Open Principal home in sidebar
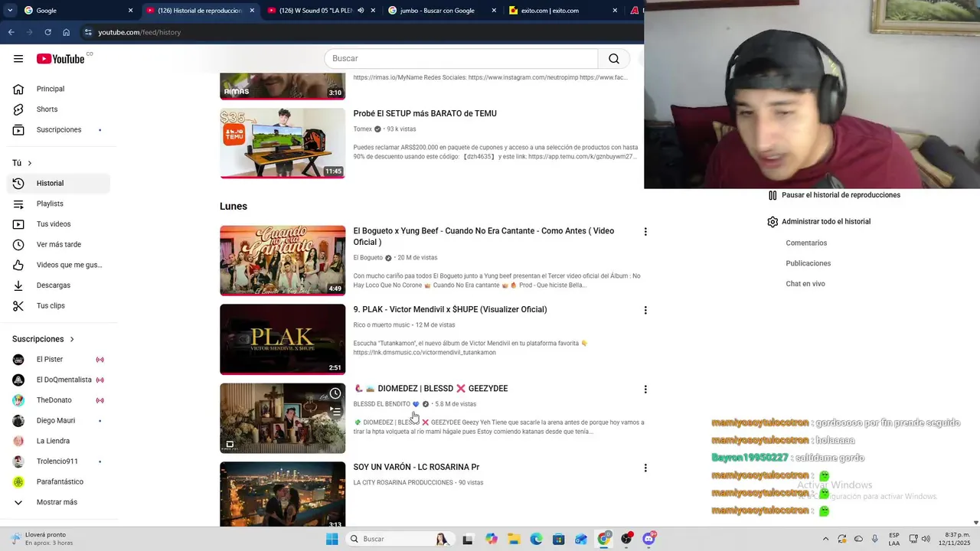This screenshot has height=551, width=980. coord(59,89)
